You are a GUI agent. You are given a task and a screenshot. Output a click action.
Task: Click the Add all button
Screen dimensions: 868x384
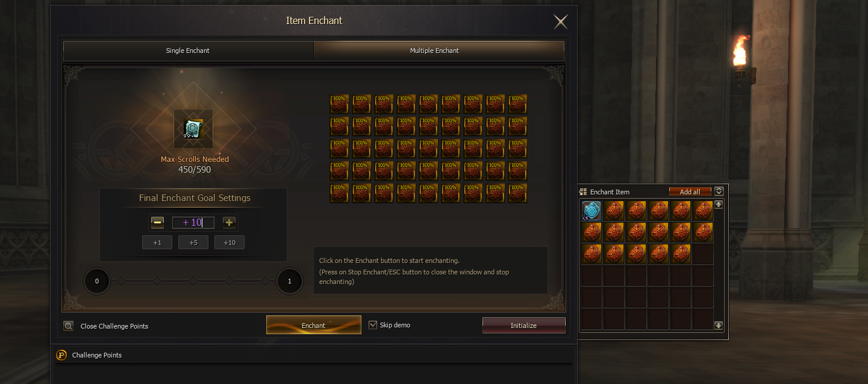point(690,191)
